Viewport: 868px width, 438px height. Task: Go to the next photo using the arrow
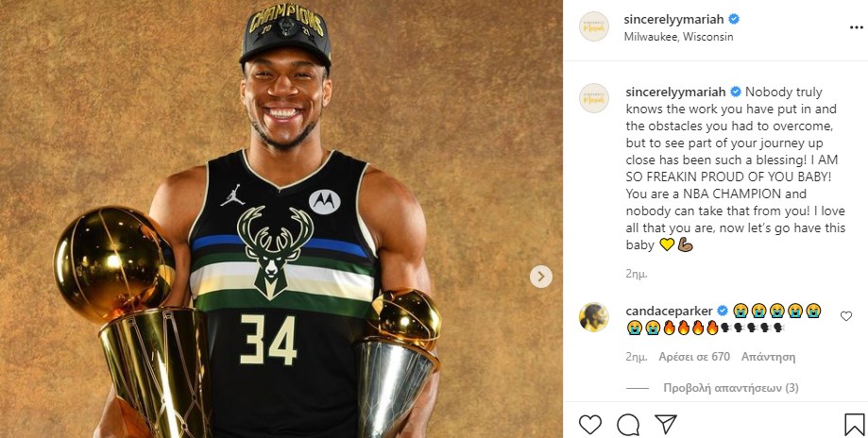pyautogui.click(x=541, y=277)
